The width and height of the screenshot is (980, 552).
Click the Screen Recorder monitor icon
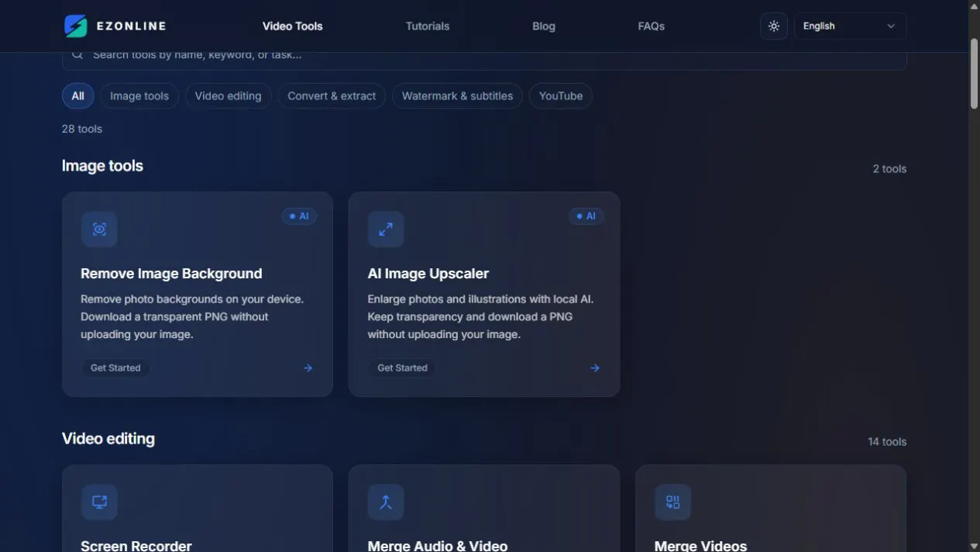(99, 502)
